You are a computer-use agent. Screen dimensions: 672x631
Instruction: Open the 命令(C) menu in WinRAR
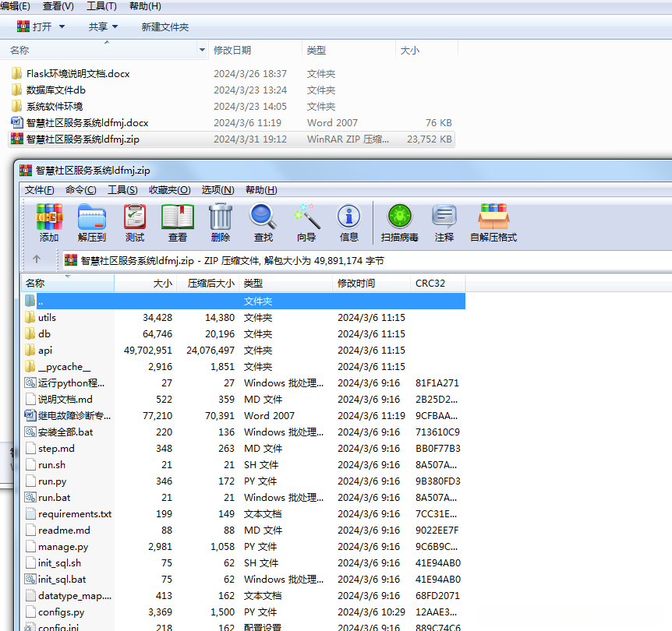tap(80, 190)
